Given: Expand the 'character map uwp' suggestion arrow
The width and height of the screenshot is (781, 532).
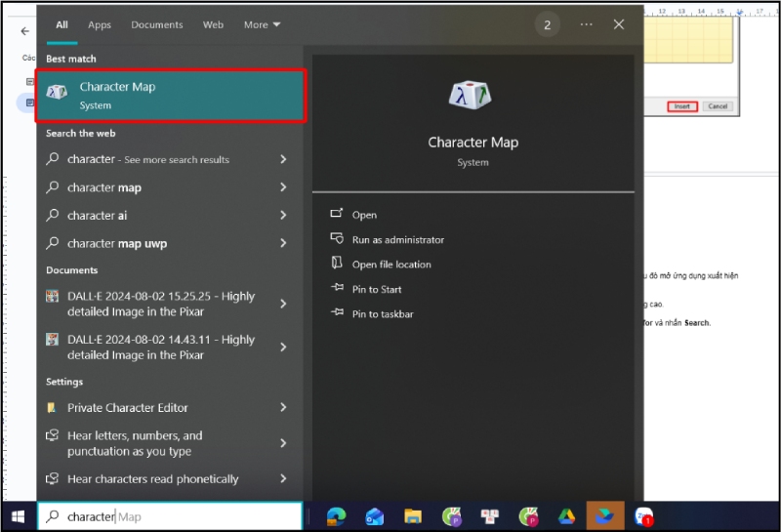Looking at the screenshot, I should (283, 243).
